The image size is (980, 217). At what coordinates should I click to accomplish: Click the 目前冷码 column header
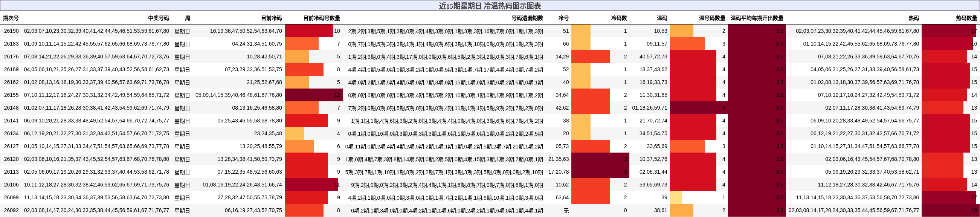click(272, 18)
